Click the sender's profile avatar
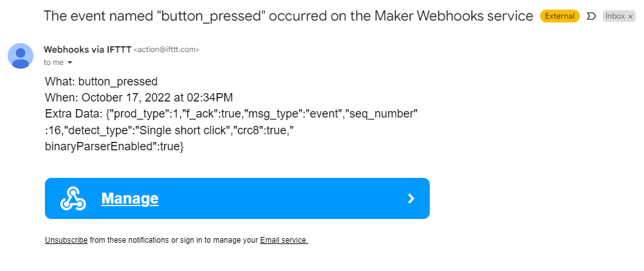Viewport: 644px width, 271px height. pyautogui.click(x=21, y=56)
